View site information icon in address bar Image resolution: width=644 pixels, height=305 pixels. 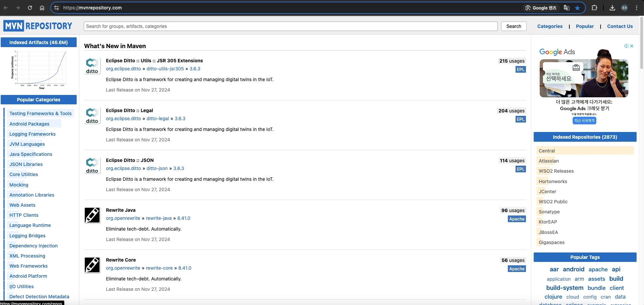[56, 8]
